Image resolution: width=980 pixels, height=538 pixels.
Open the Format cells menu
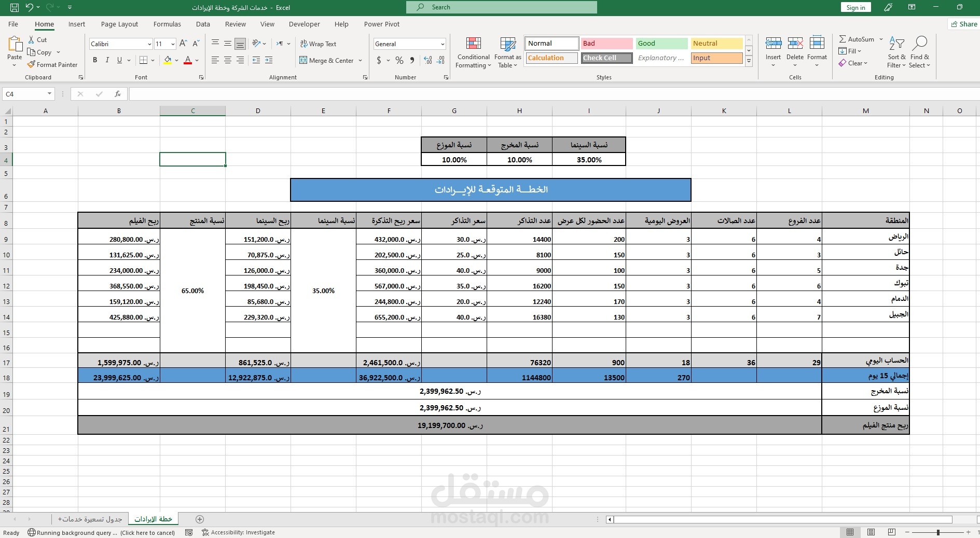point(817,52)
